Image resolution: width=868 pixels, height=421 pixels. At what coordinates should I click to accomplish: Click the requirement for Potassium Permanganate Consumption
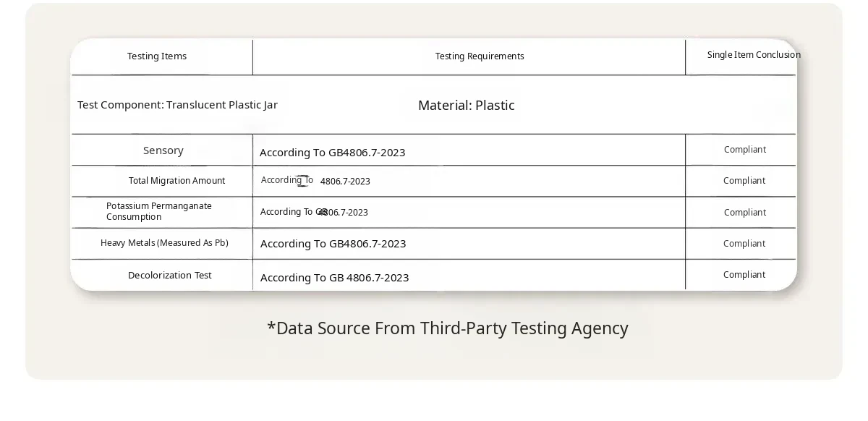[314, 212]
